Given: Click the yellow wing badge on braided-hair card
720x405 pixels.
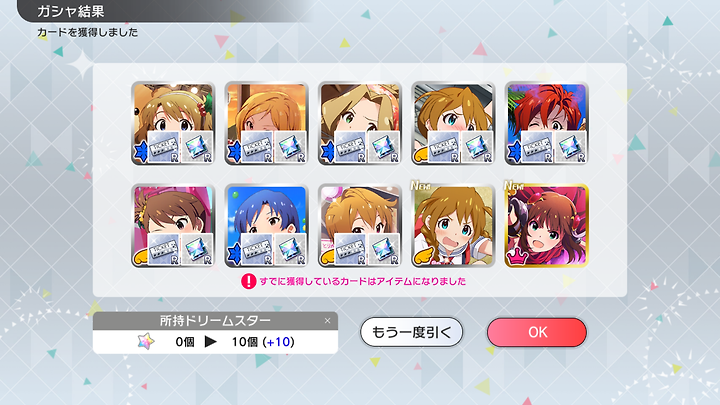Looking at the screenshot, I should pos(422,256).
